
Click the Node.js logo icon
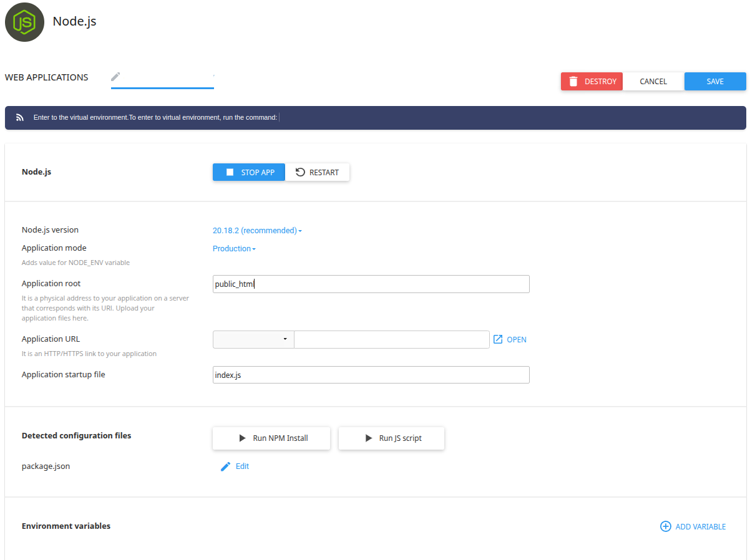24,22
